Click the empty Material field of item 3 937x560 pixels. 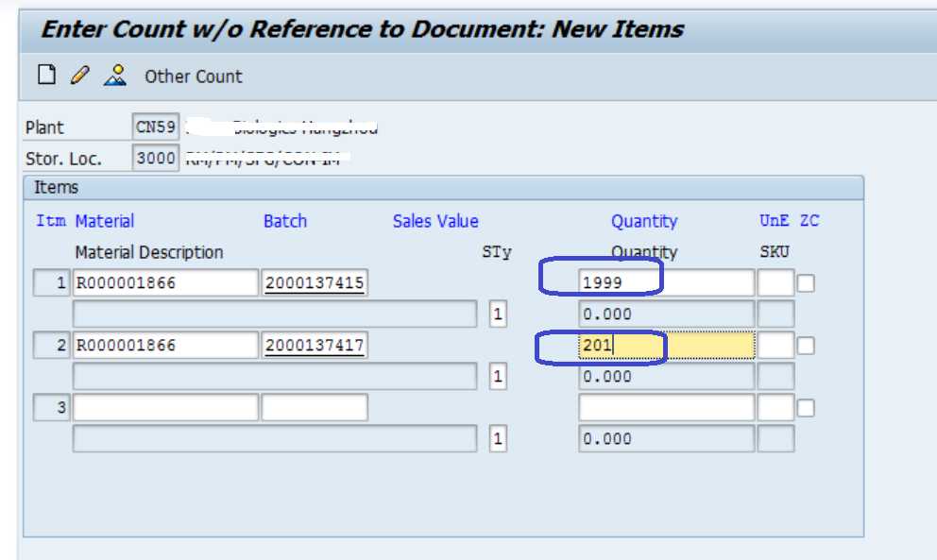165,408
